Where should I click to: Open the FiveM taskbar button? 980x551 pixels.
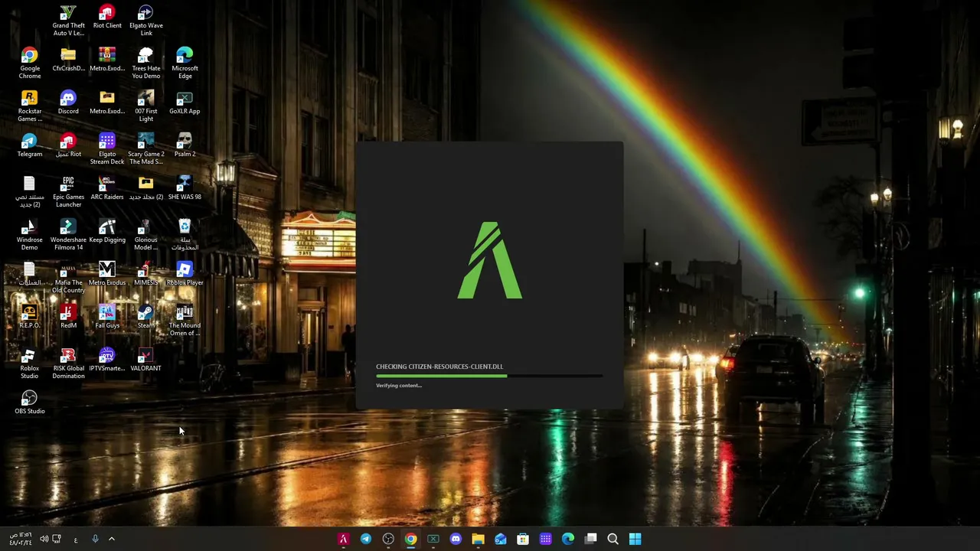[x=343, y=539]
